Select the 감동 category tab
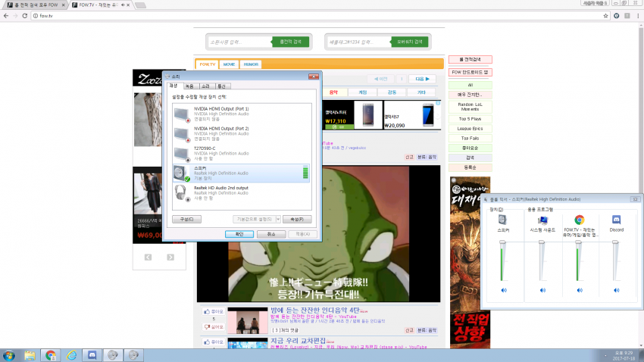 [x=392, y=92]
